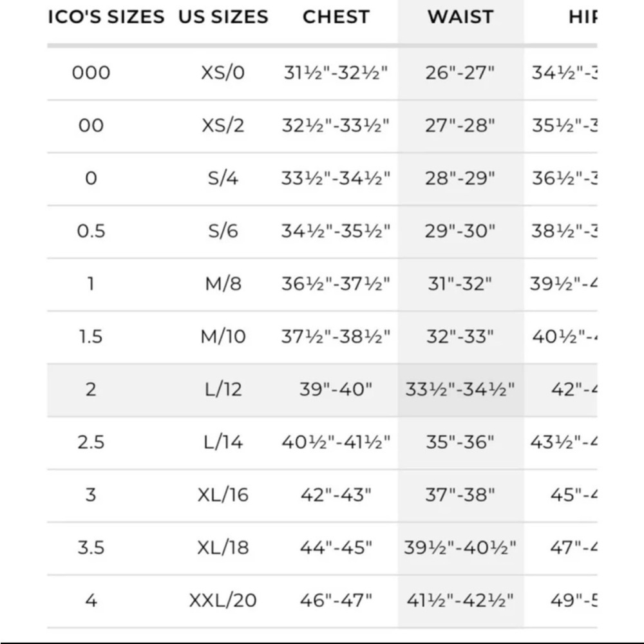Select the M/8 US size cell
The width and height of the screenshot is (644, 644).
[x=223, y=283]
